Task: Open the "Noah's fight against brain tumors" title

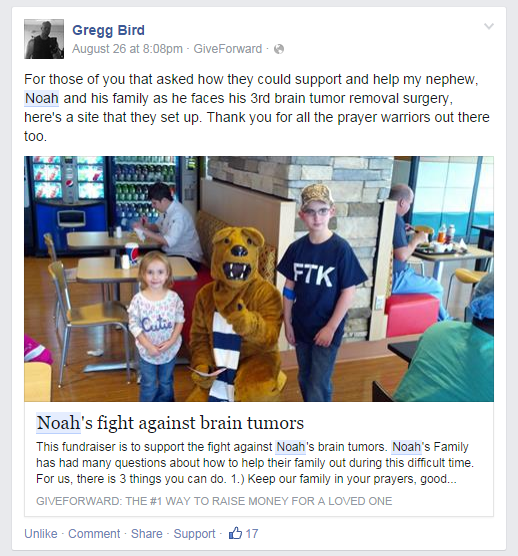Action: [170, 423]
